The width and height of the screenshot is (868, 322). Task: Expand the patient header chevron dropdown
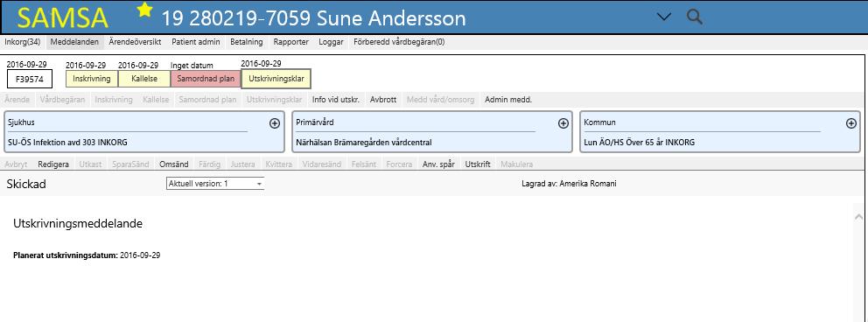pyautogui.click(x=664, y=17)
